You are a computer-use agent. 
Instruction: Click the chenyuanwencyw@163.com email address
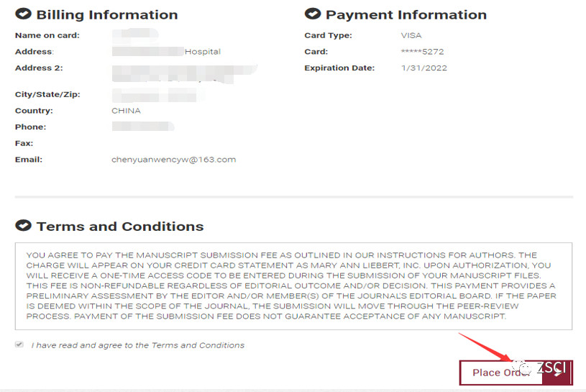click(173, 160)
